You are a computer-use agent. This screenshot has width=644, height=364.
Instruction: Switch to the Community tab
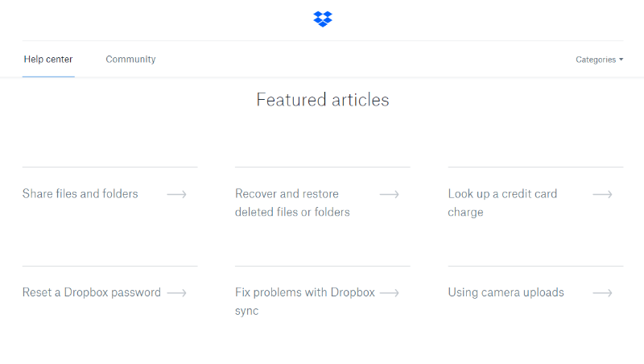coord(130,59)
